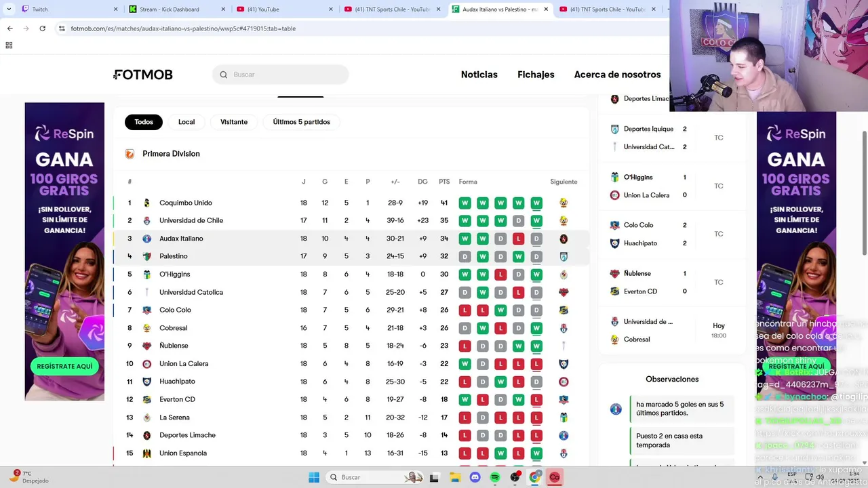Open Universidad de Chile vs Cobresal match
The image size is (868, 488).
(x=671, y=330)
